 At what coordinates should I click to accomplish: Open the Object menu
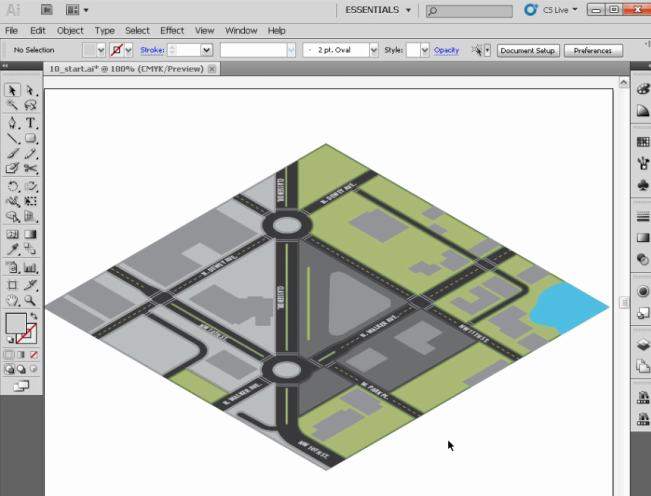coord(70,31)
